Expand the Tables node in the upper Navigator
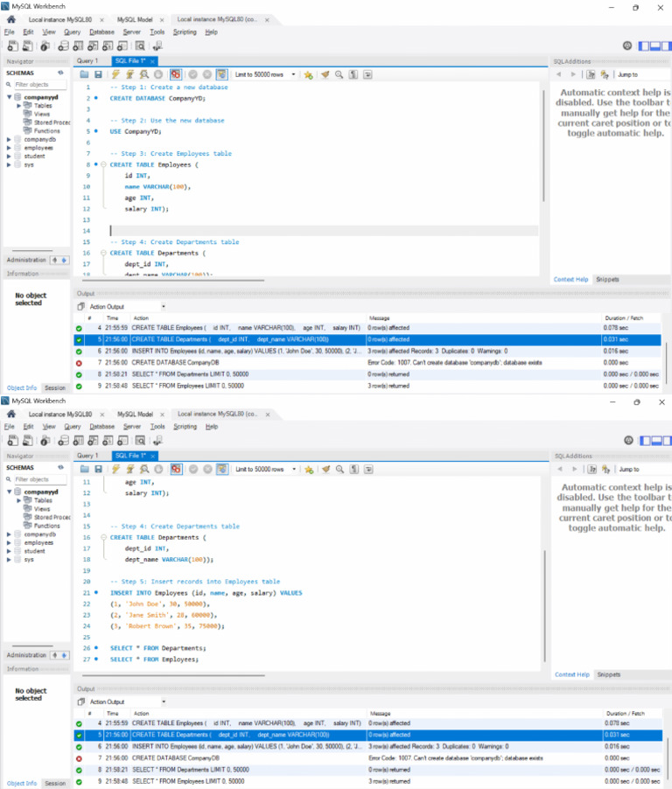This screenshot has width=672, height=789. click(19, 106)
